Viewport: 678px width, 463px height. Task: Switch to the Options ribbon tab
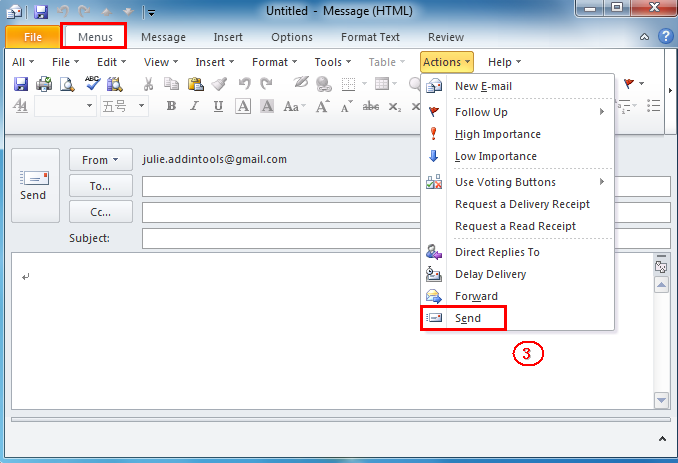292,37
